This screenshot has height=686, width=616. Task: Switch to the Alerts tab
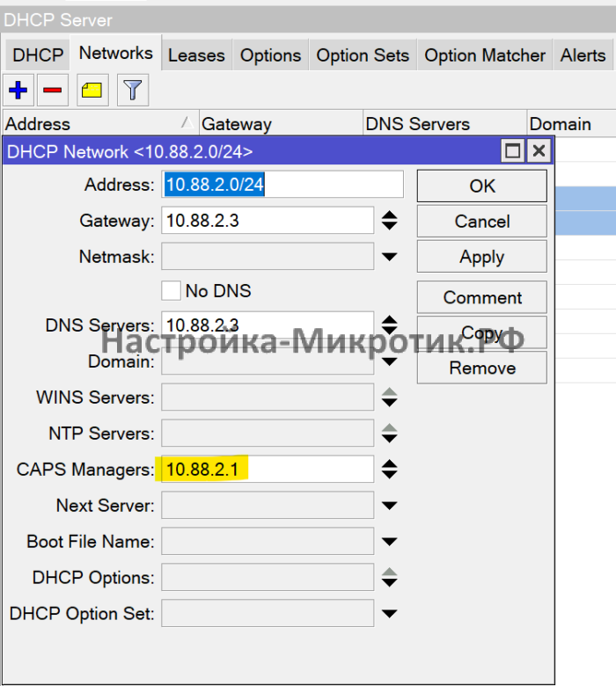pos(583,55)
